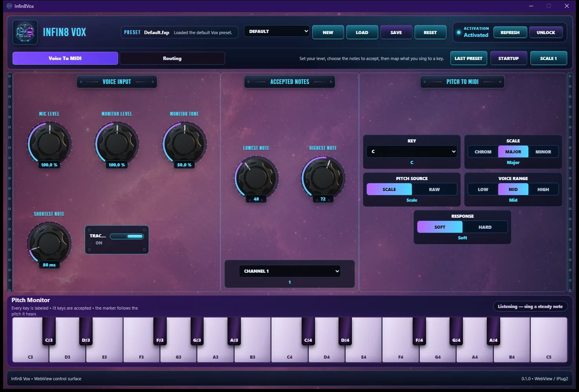Open the KEY dropdown showing C

click(x=412, y=151)
